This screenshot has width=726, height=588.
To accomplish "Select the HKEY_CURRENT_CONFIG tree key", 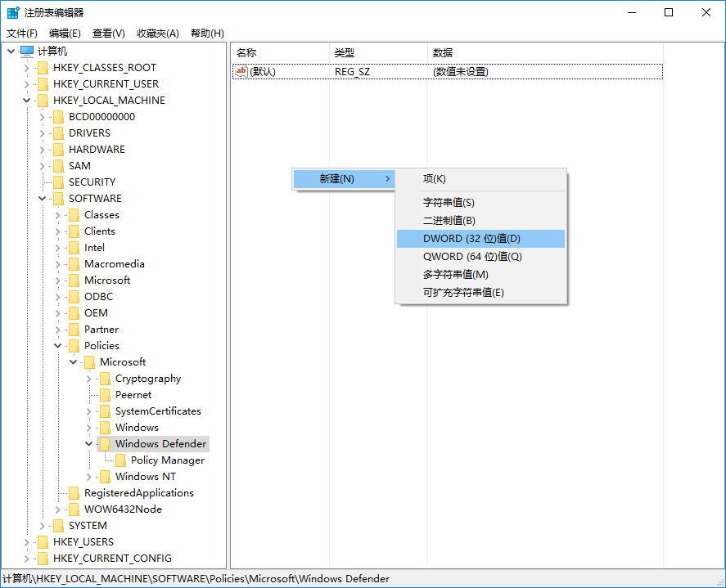I will click(112, 559).
